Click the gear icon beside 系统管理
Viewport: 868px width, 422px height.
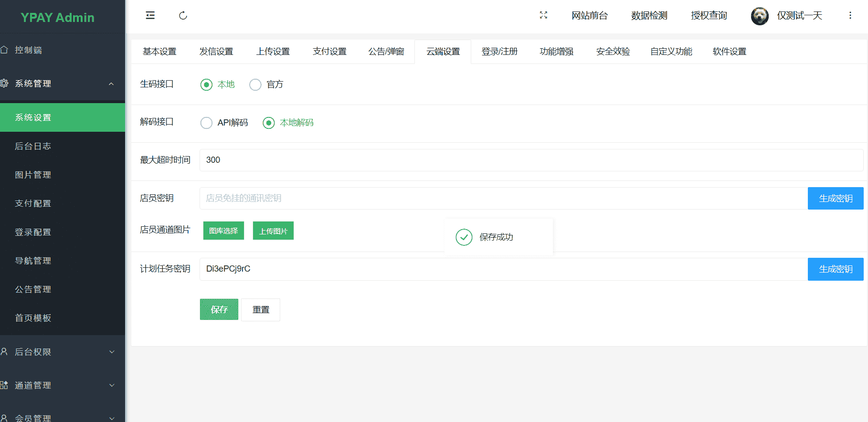[x=4, y=84]
